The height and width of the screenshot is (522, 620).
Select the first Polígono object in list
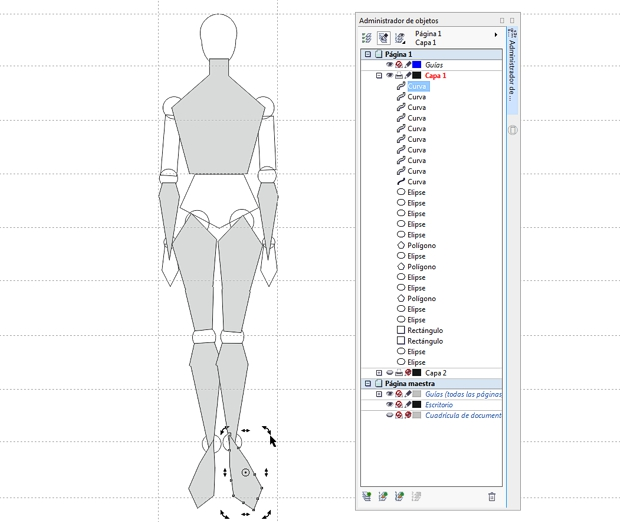tap(422, 246)
